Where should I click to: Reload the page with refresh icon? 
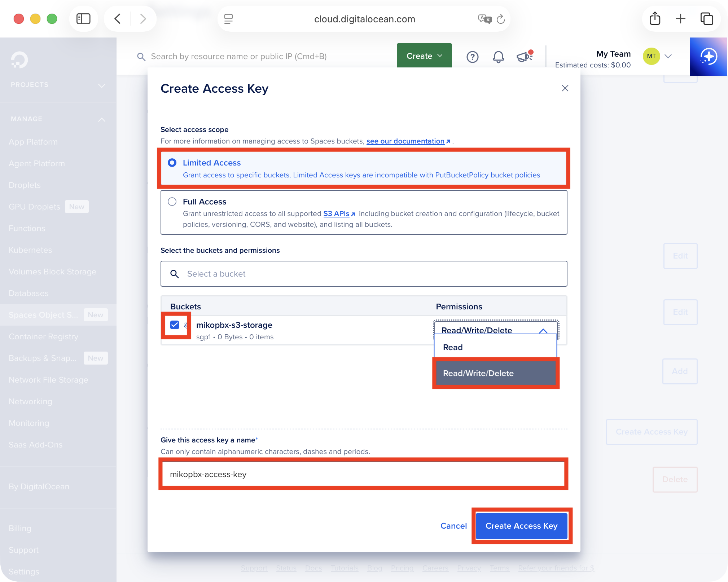click(501, 19)
